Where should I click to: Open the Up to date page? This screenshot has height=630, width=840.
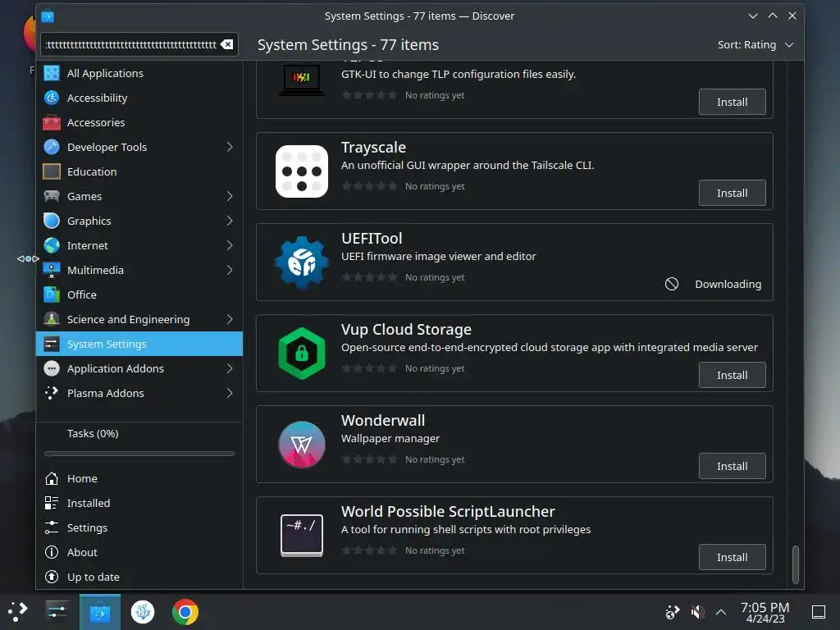coord(139,577)
